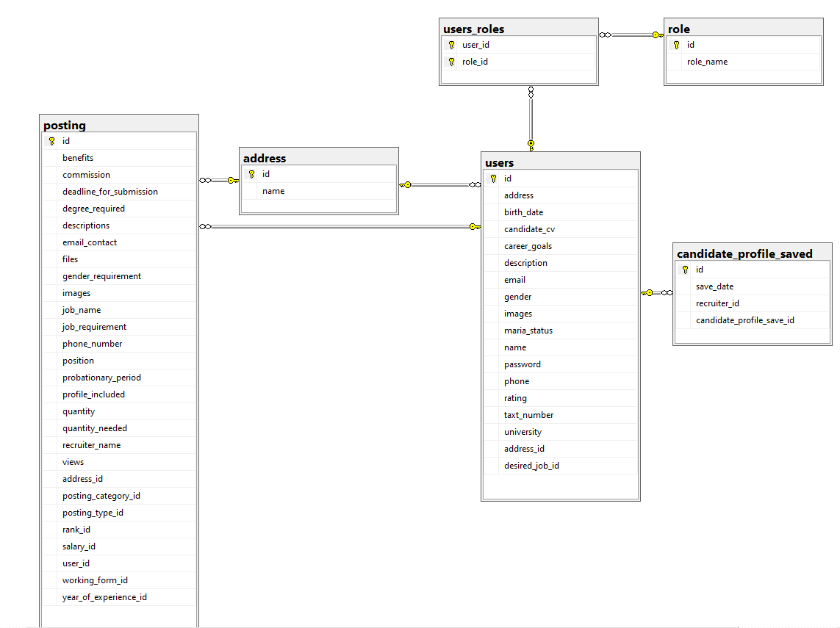Click the key symbol on the posting-address relationship line
The image size is (840, 628).
pyautogui.click(x=231, y=178)
